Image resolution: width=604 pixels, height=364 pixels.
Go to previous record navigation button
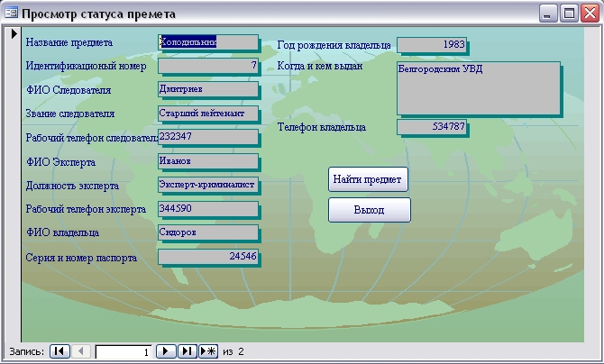pyautogui.click(x=81, y=351)
